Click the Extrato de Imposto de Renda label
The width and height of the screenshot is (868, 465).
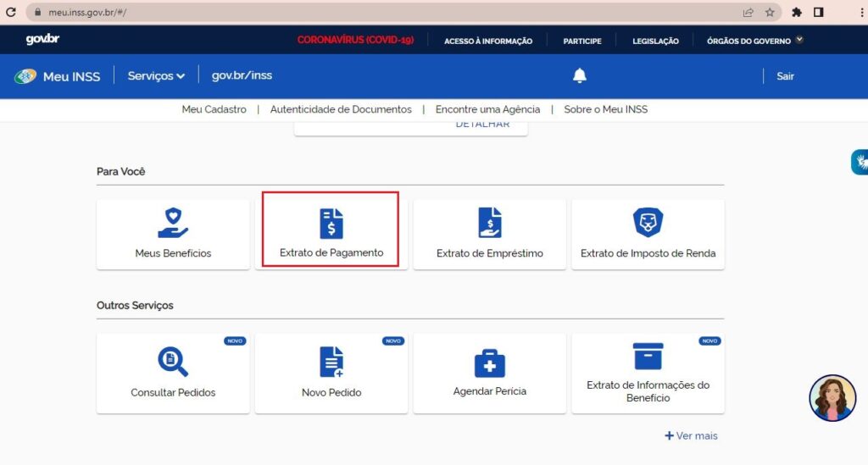[x=648, y=253]
